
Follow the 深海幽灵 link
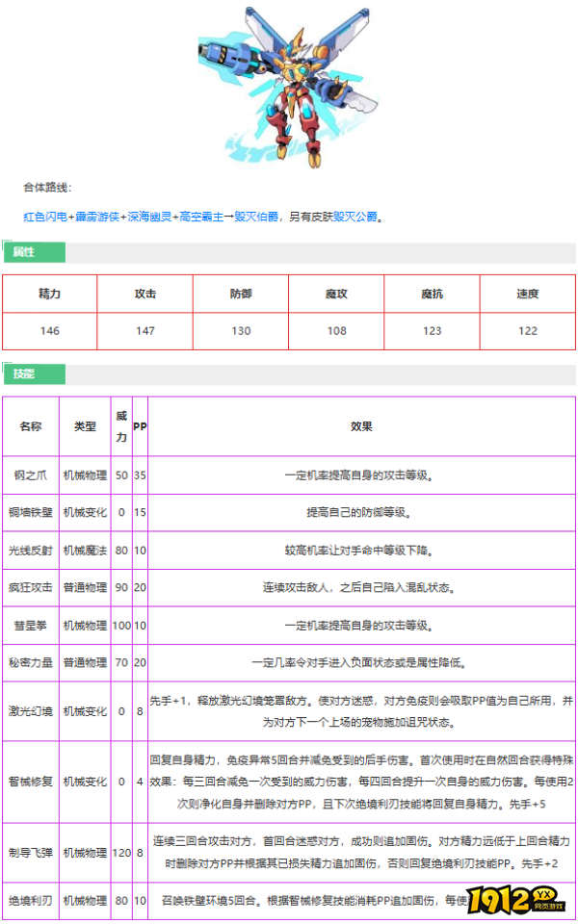click(148, 218)
